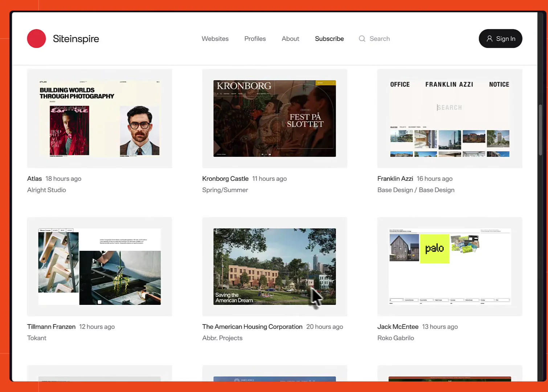
Task: Open the Jack McEntee palo thumbnail
Action: [450, 266]
